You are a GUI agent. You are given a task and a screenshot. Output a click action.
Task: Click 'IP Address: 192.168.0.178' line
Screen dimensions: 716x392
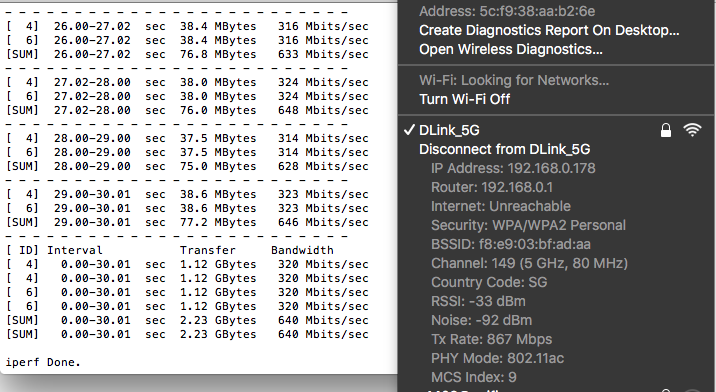pyautogui.click(x=513, y=168)
